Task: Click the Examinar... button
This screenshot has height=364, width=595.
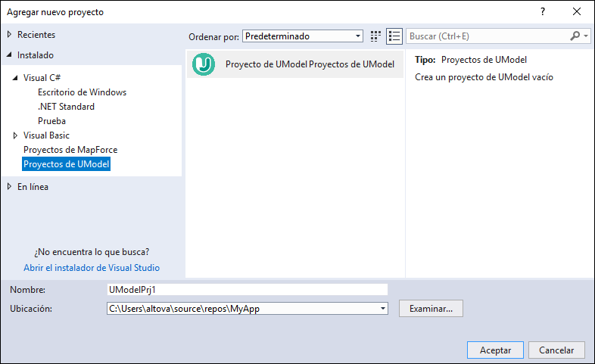Action: click(431, 309)
